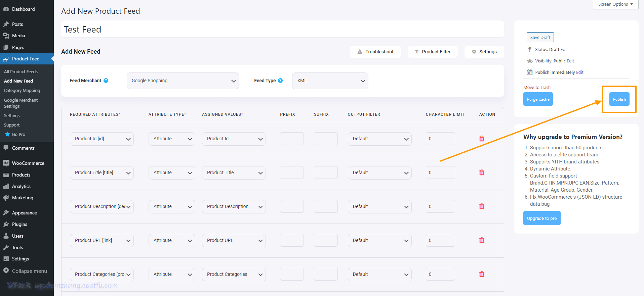Publish the product feed
Image resolution: width=644 pixels, height=296 pixels.
619,99
